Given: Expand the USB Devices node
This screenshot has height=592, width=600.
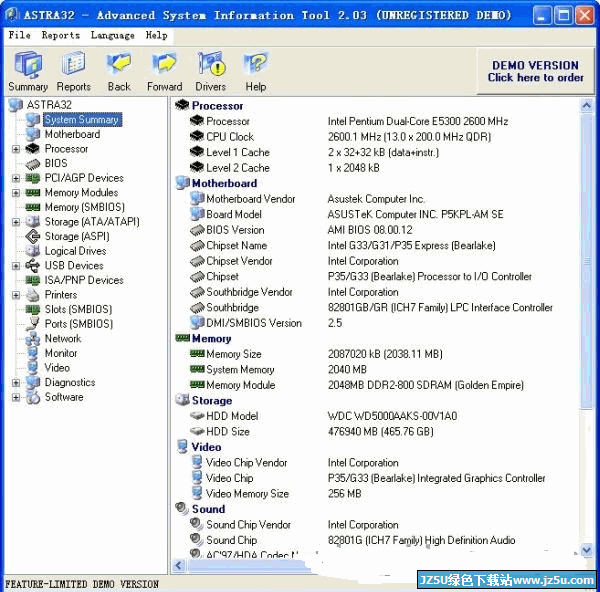Looking at the screenshot, I should [x=16, y=266].
